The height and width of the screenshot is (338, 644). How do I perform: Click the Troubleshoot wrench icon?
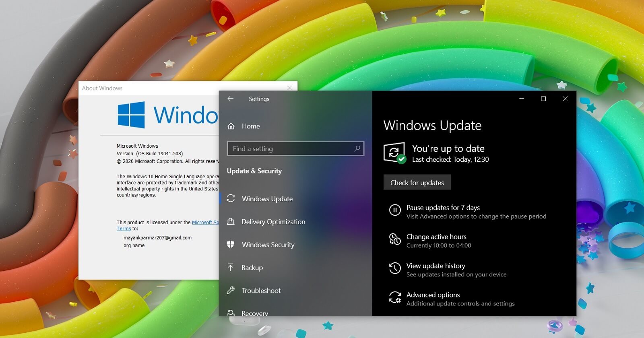coord(231,290)
